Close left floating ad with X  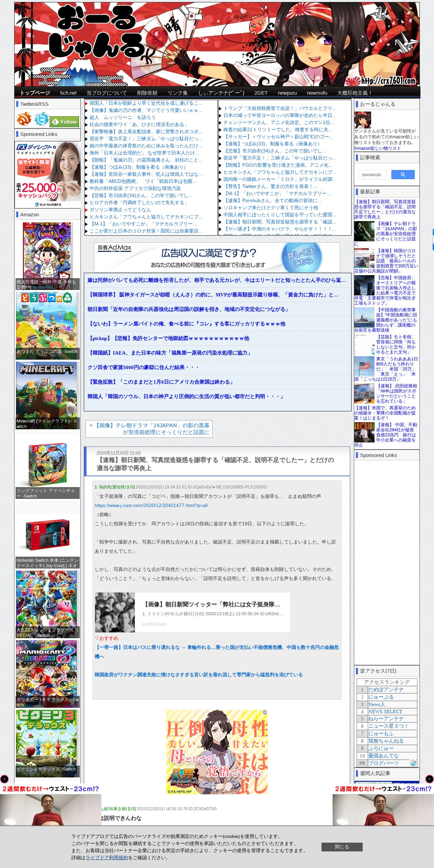click(4, 779)
